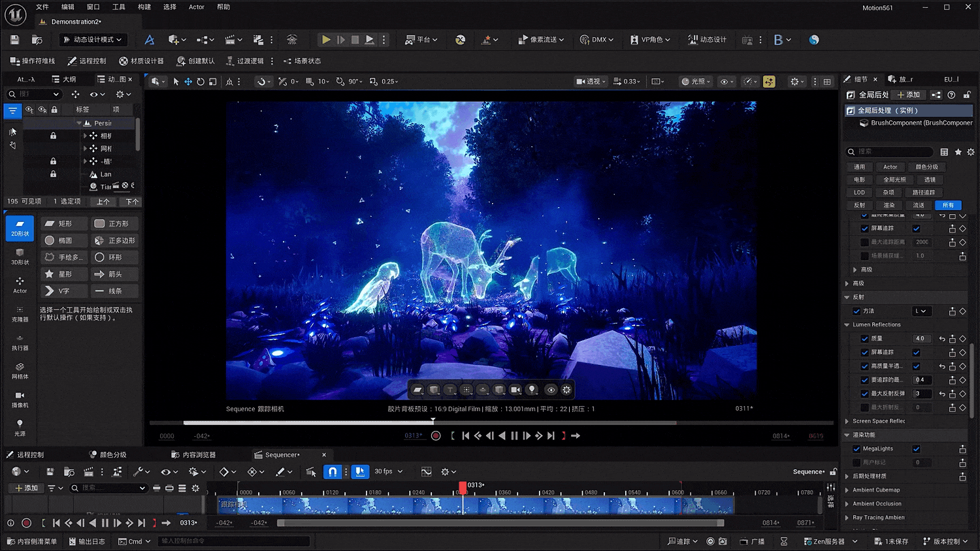Open the 光照 lit view mode dropdown

(696, 82)
